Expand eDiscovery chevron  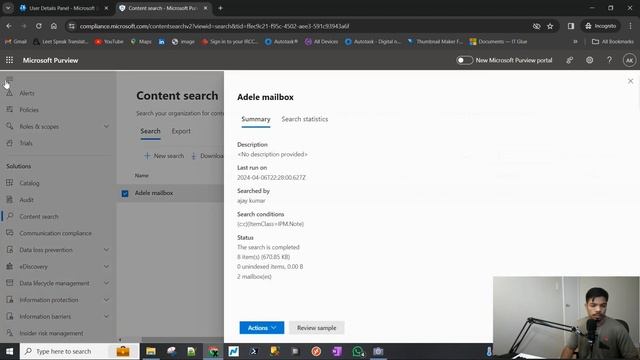(106, 266)
